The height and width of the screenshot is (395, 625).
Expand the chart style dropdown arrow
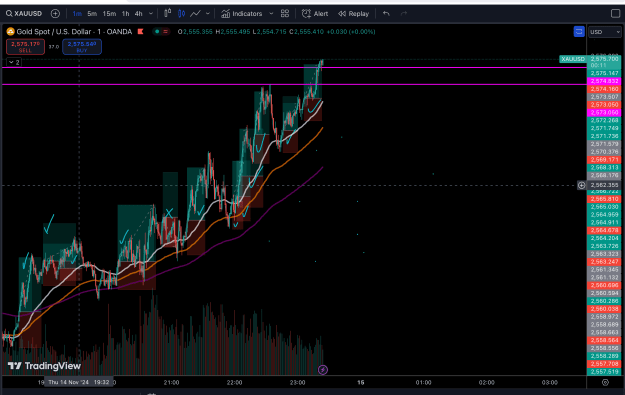(x=208, y=14)
